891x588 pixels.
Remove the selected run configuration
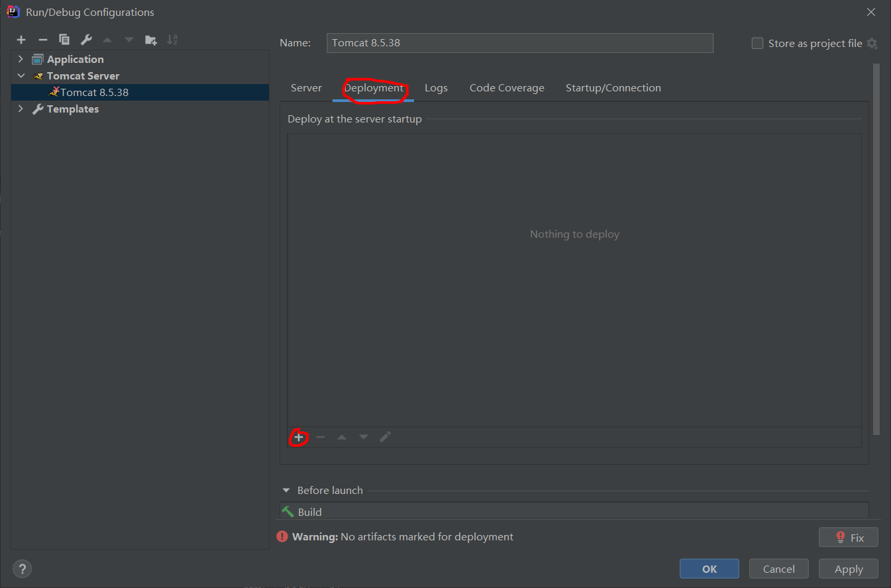[42, 40]
